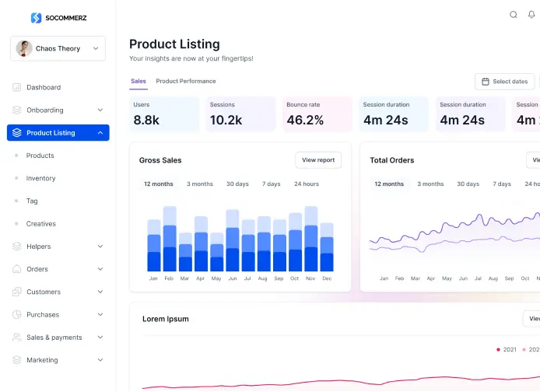540x392 pixels.
Task: Click the Lorem Ipsum heading
Action: [166, 319]
